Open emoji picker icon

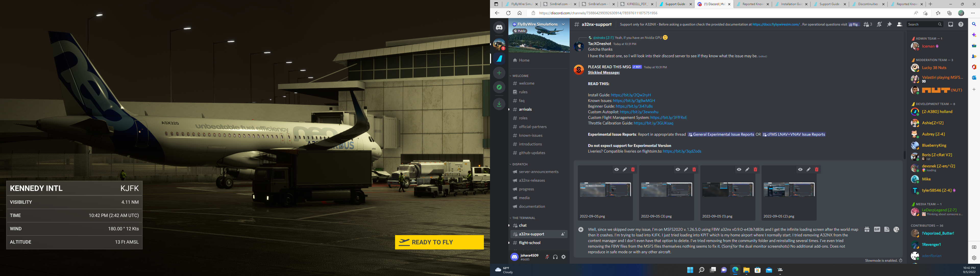click(897, 229)
